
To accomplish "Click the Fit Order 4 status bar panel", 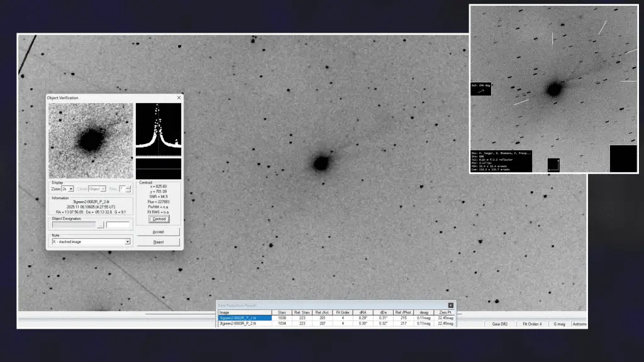I will (533, 323).
